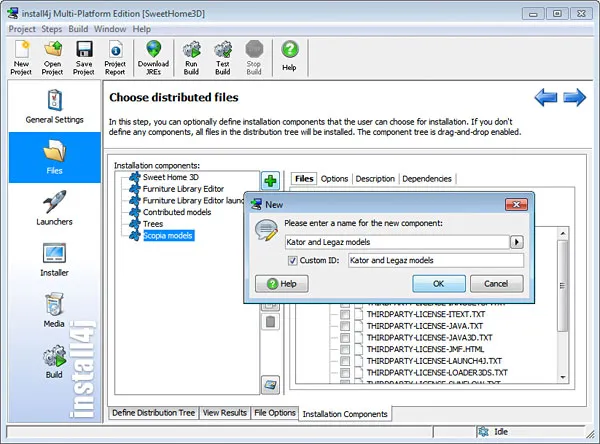Select Sweet Home 3D component

[x=171, y=177]
